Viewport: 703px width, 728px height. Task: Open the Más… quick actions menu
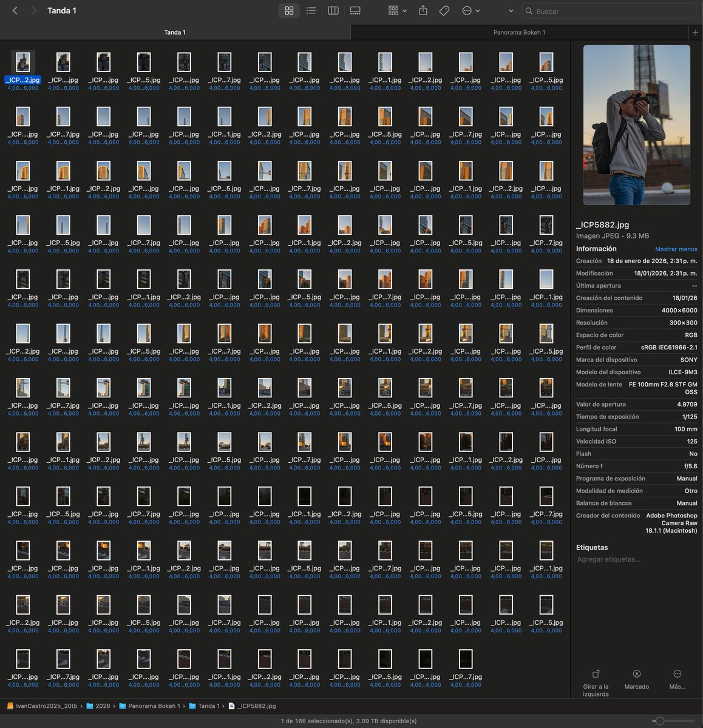click(678, 679)
